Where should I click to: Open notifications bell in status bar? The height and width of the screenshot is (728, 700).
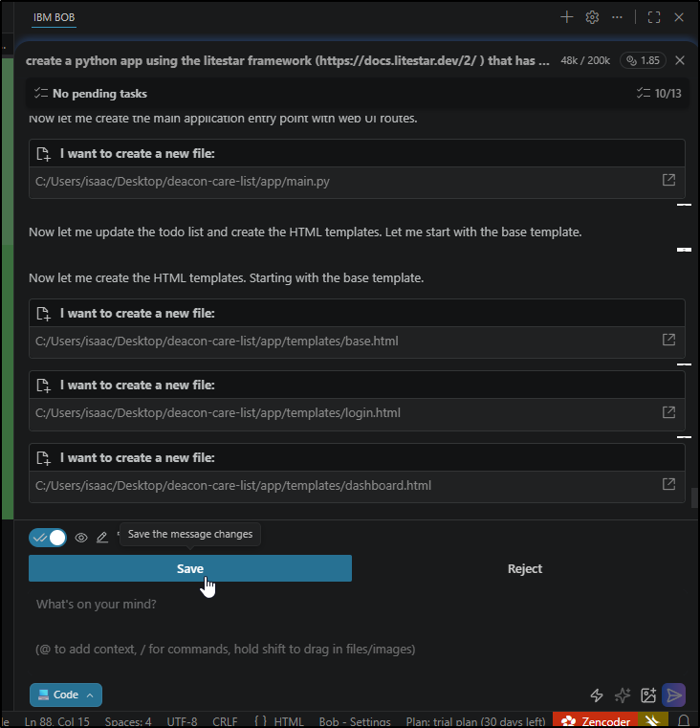point(684,721)
